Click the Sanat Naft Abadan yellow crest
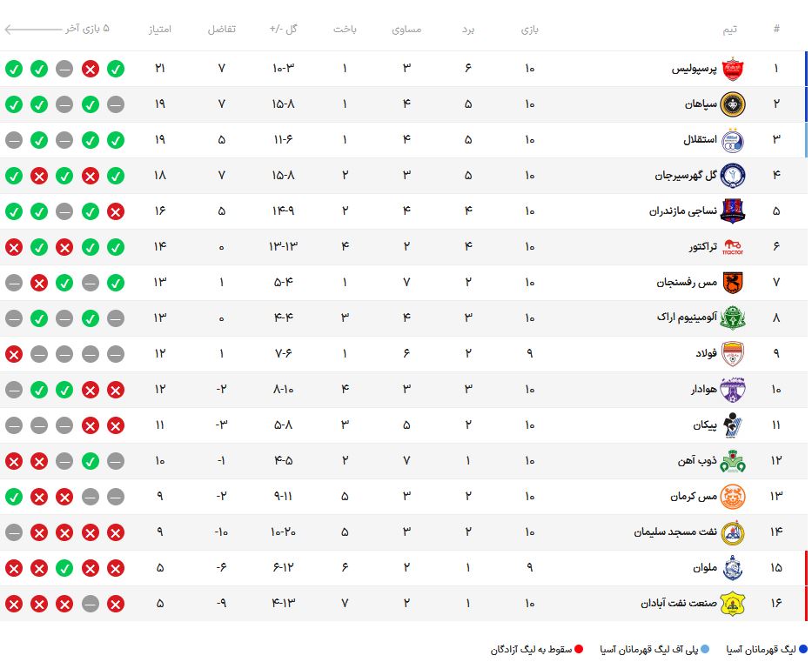The image size is (812, 662). [x=732, y=604]
